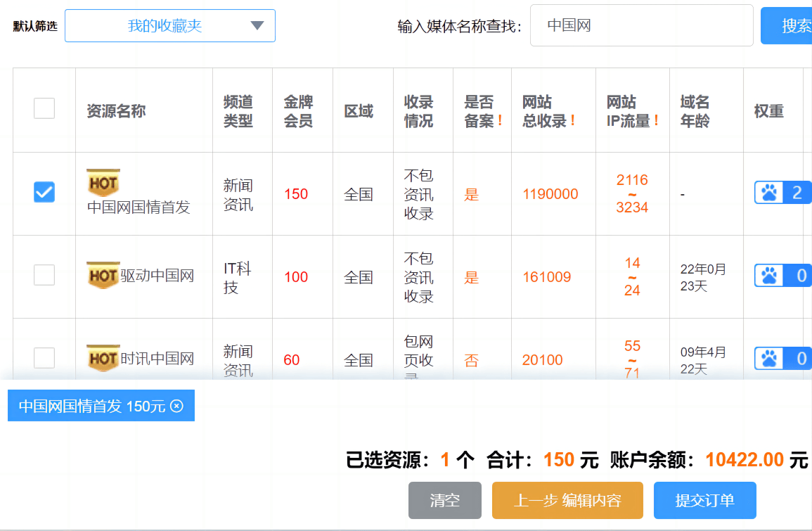Image resolution: width=812 pixels, height=531 pixels.
Task: Click HOT badge beside 驱动中国网
Action: (x=103, y=275)
